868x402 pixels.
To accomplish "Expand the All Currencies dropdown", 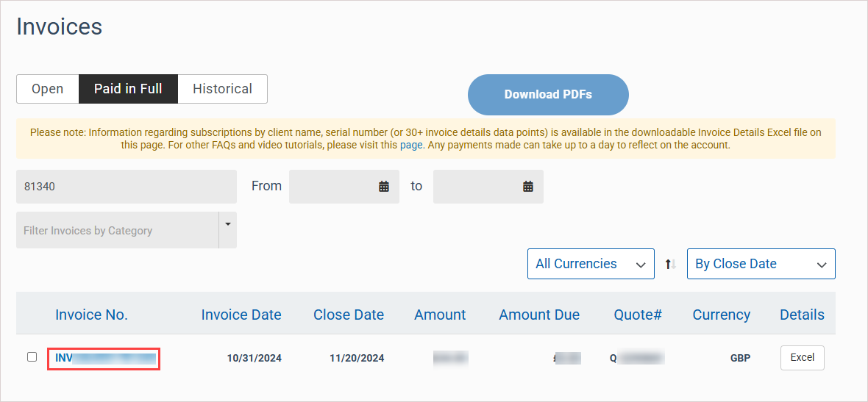I will point(591,264).
